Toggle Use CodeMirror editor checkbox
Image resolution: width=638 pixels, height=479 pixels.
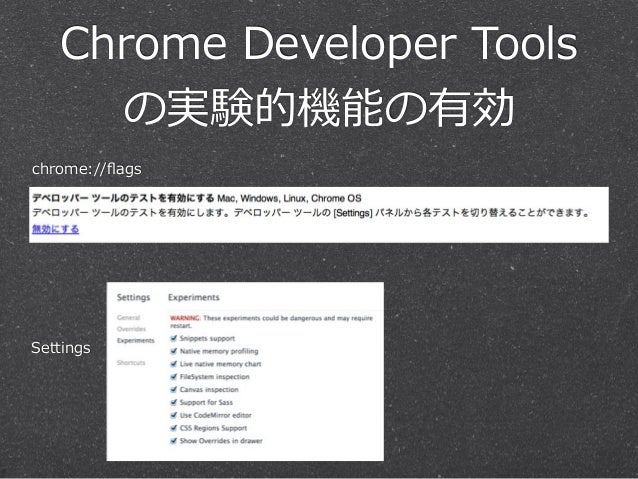point(174,415)
